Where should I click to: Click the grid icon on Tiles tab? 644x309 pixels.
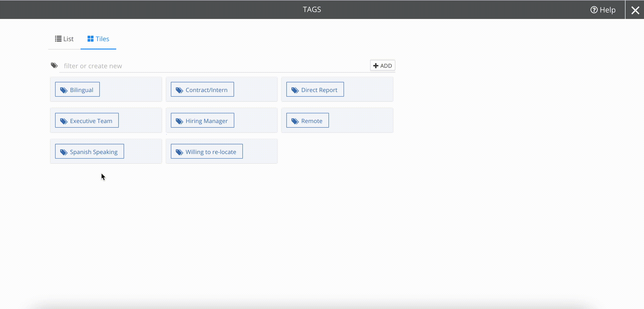click(x=91, y=39)
